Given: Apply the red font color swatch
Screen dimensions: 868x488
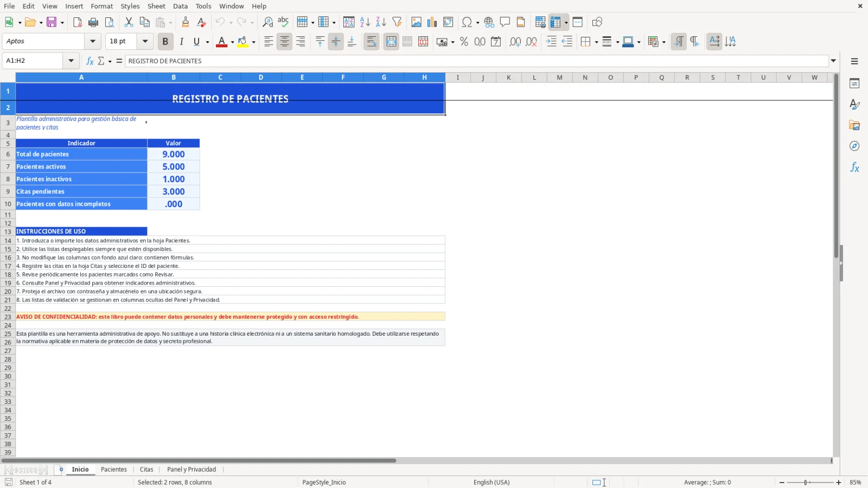Looking at the screenshot, I should tap(221, 42).
